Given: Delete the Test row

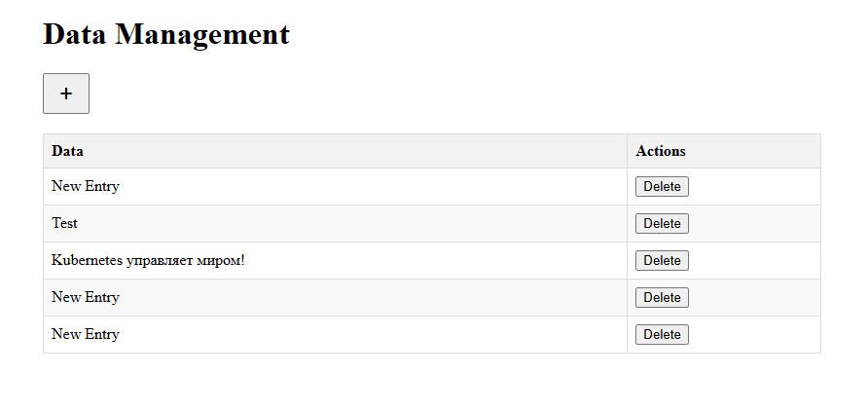Looking at the screenshot, I should [x=662, y=224].
